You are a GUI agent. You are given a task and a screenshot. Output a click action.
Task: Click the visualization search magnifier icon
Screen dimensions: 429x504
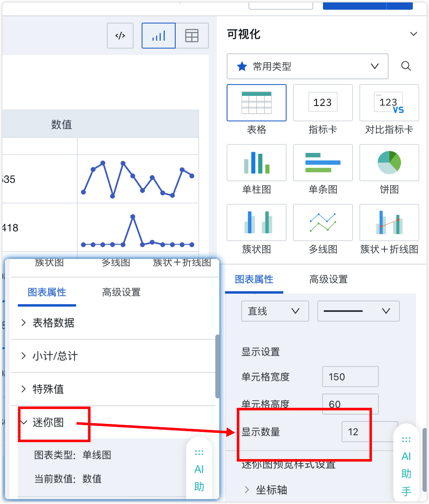point(406,66)
